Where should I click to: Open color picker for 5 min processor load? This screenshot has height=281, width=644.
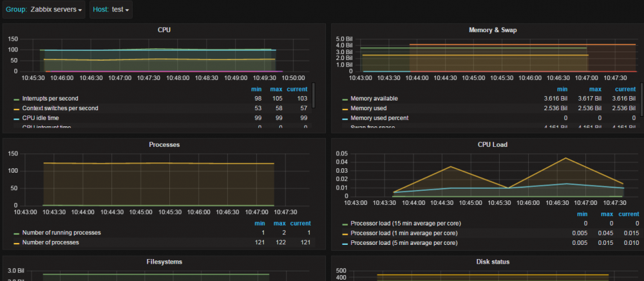[x=345, y=244]
